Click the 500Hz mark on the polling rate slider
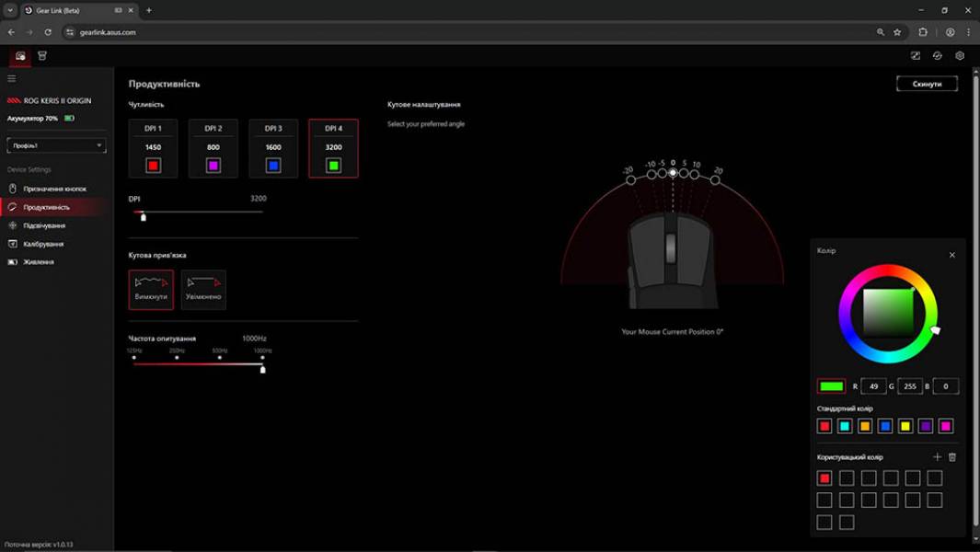Viewport: 980px width, 552px height. (221, 360)
